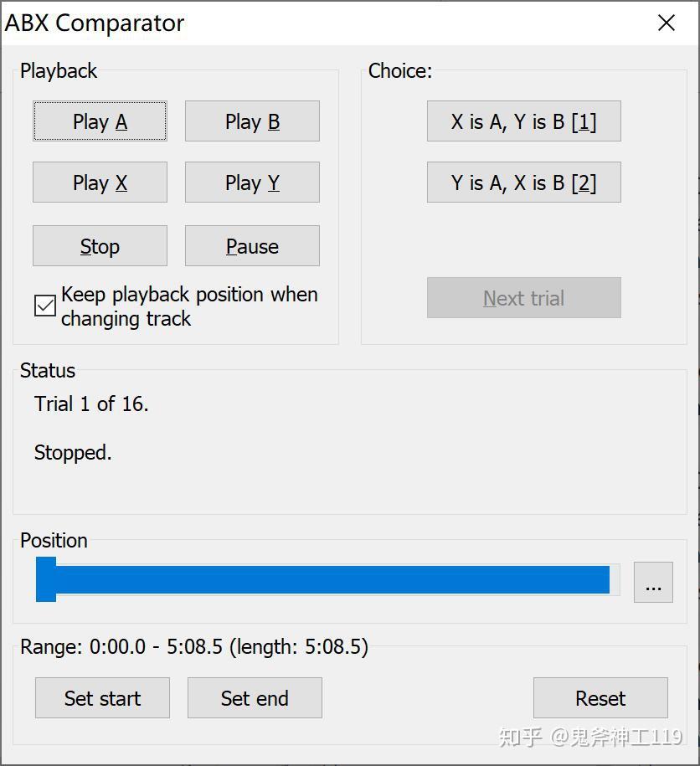
Task: Close the ABX Comparator window
Action: [x=667, y=23]
